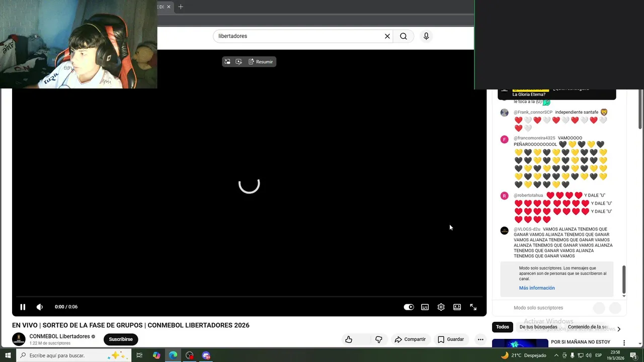
Task: Expand the system tray hidden icons chevron
Action: coord(556,355)
